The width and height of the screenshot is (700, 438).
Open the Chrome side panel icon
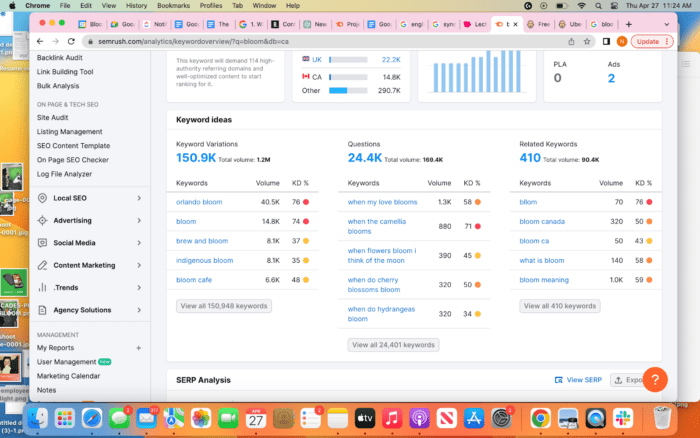(606, 42)
